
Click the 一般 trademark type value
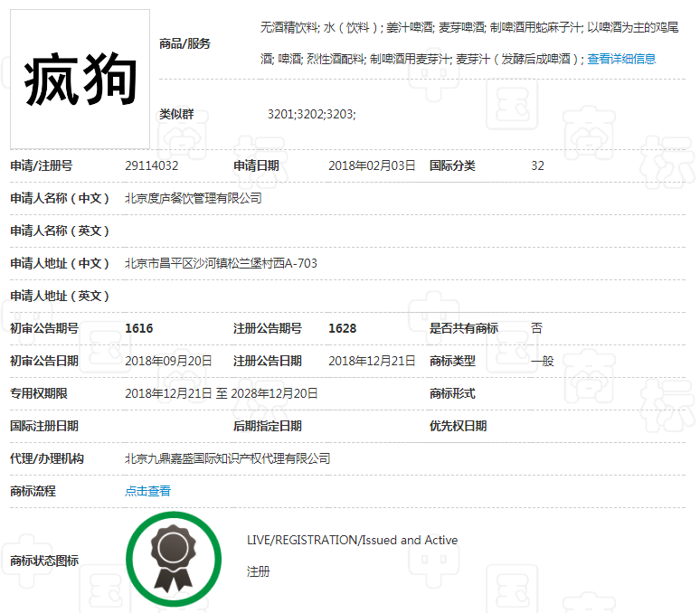click(x=542, y=361)
